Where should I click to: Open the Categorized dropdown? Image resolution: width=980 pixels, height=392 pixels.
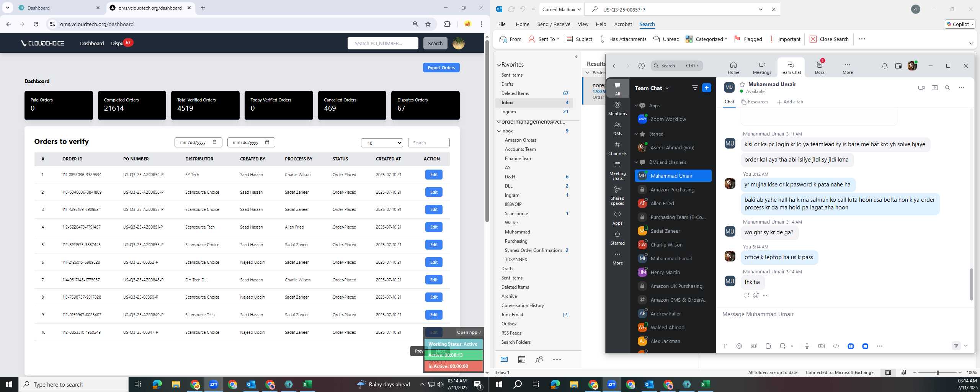tap(706, 39)
